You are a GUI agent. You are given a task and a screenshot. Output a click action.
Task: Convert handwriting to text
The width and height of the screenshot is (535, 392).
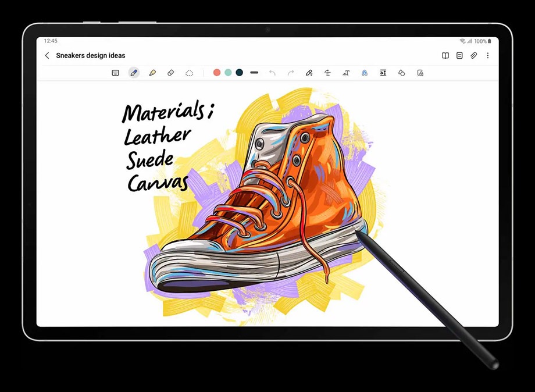(346, 73)
